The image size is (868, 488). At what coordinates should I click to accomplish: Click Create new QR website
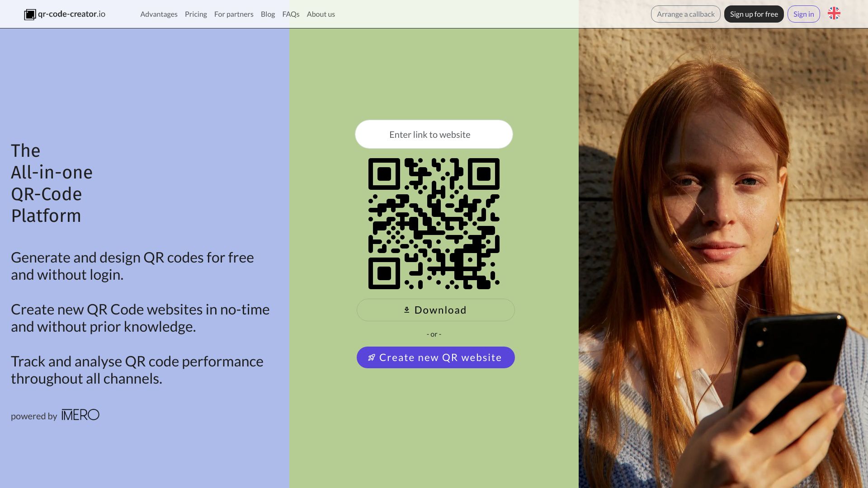pos(435,357)
